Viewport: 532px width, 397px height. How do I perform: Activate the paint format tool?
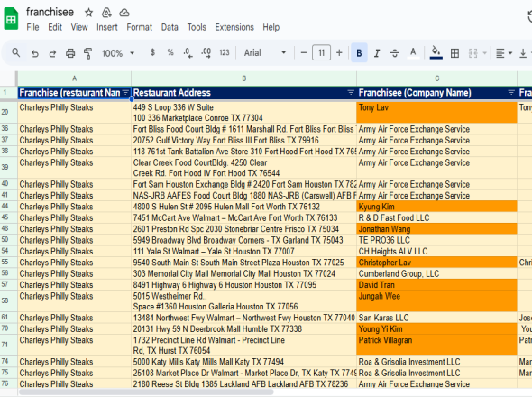pos(87,53)
